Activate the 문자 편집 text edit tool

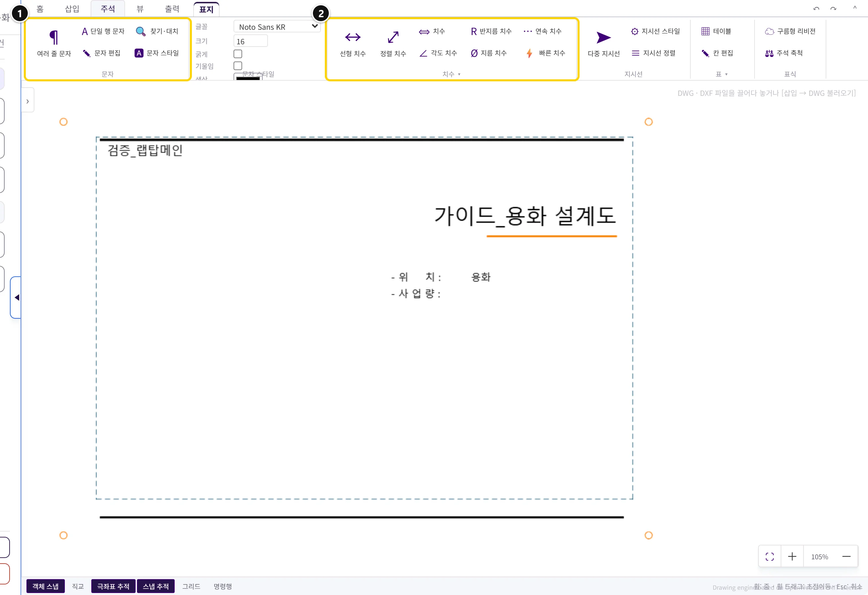click(102, 53)
